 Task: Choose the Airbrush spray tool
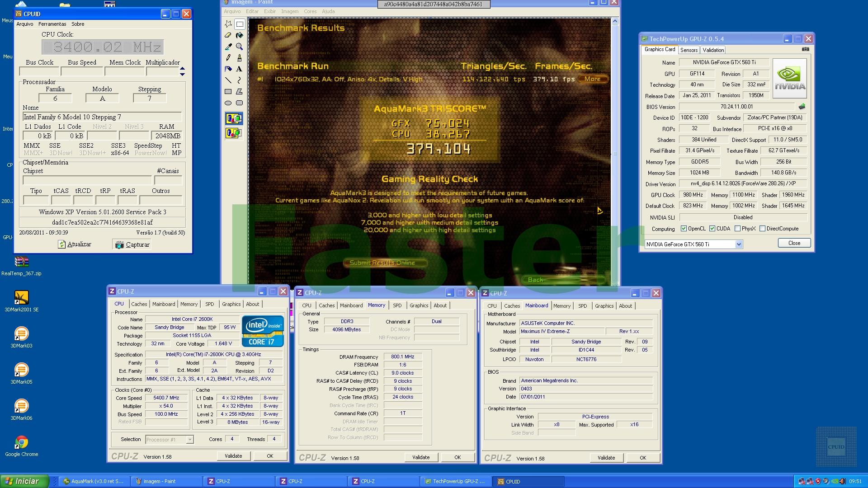coord(228,69)
